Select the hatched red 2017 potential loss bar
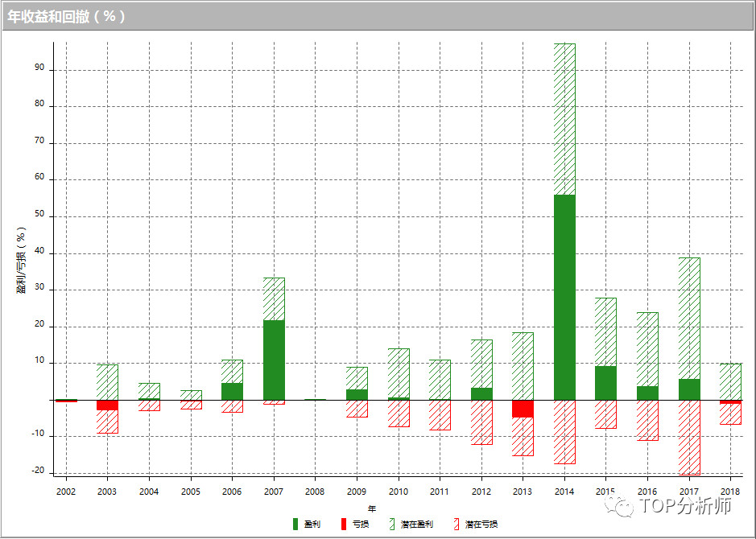This screenshot has width=756, height=539. click(689, 437)
